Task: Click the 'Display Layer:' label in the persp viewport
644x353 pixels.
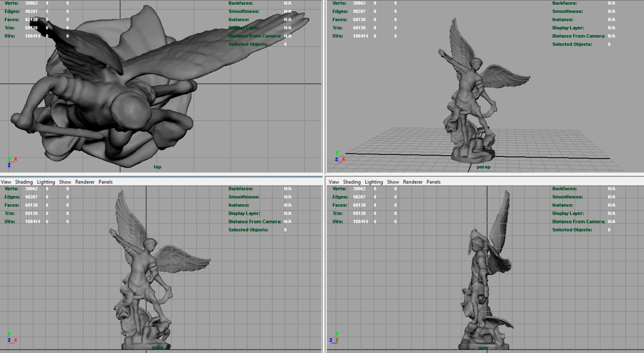Action: pos(568,28)
